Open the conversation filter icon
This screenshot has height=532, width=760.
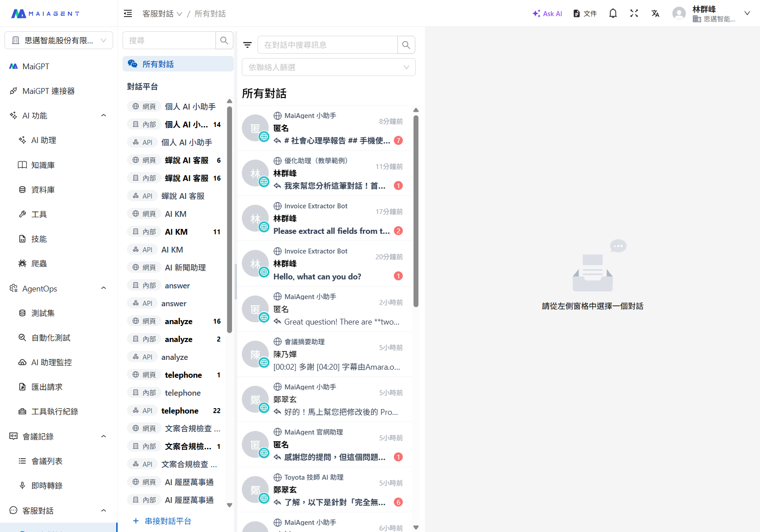(247, 45)
